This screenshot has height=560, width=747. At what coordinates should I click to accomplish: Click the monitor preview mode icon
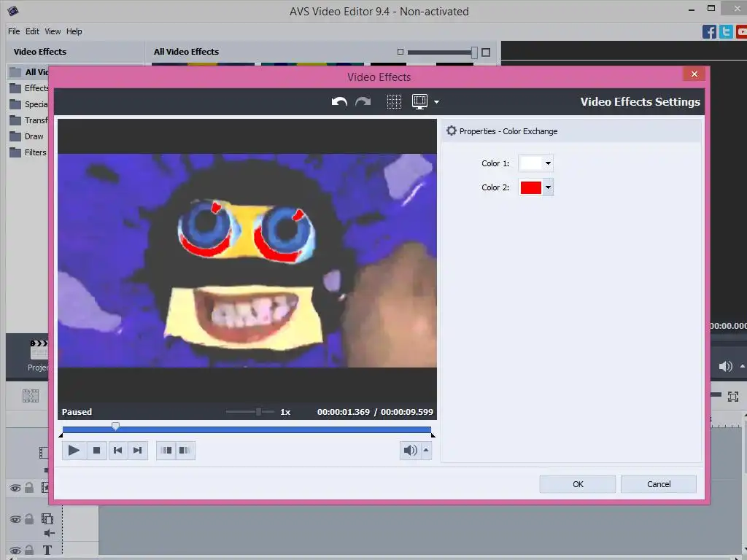pos(419,102)
